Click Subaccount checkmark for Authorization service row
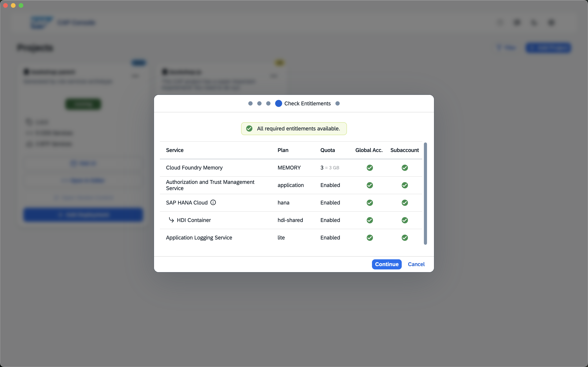 (x=404, y=185)
